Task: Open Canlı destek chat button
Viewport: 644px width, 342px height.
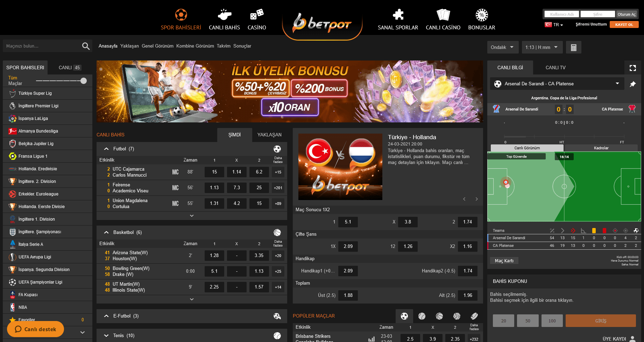Action: pyautogui.click(x=35, y=329)
